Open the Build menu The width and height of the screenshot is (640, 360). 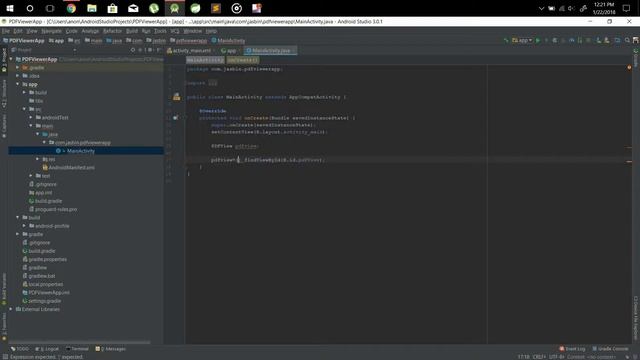click(132, 31)
